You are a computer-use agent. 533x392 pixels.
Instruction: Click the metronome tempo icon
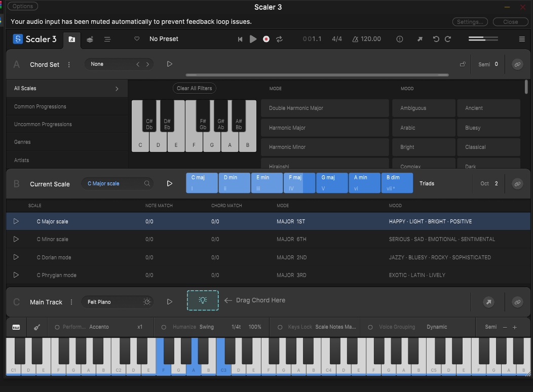(355, 39)
